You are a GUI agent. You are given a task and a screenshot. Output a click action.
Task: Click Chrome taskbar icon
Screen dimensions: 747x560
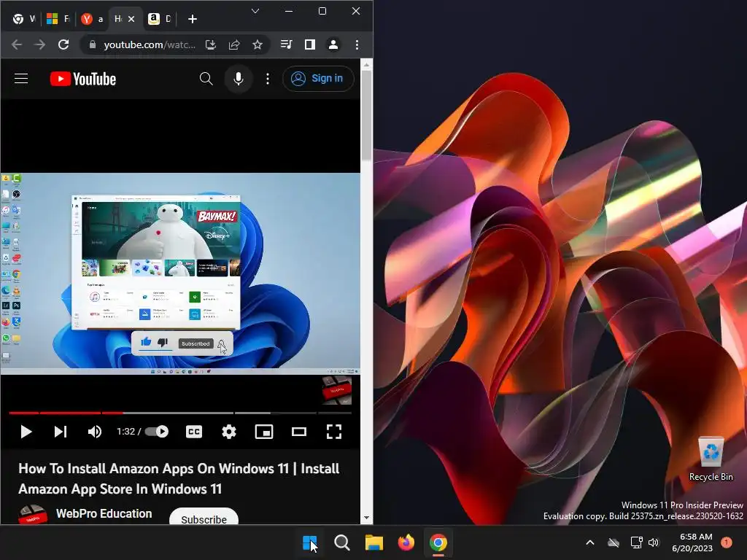pos(438,542)
